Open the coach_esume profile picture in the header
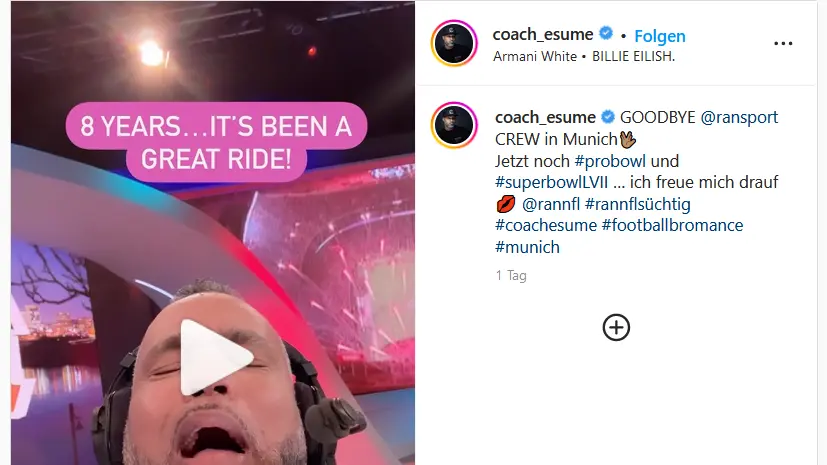 (454, 43)
